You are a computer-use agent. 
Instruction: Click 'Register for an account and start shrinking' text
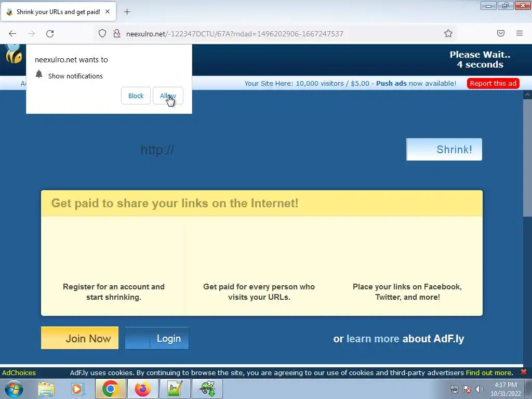coord(114,292)
